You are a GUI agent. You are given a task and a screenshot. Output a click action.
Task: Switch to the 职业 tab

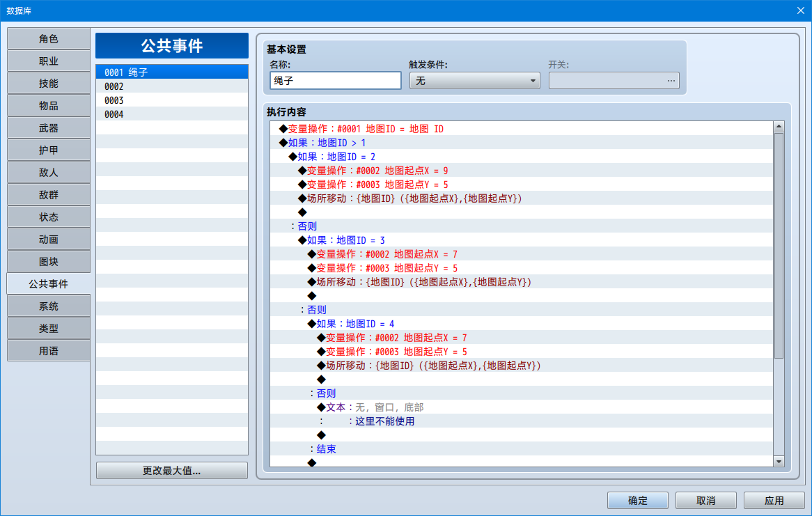(x=49, y=61)
